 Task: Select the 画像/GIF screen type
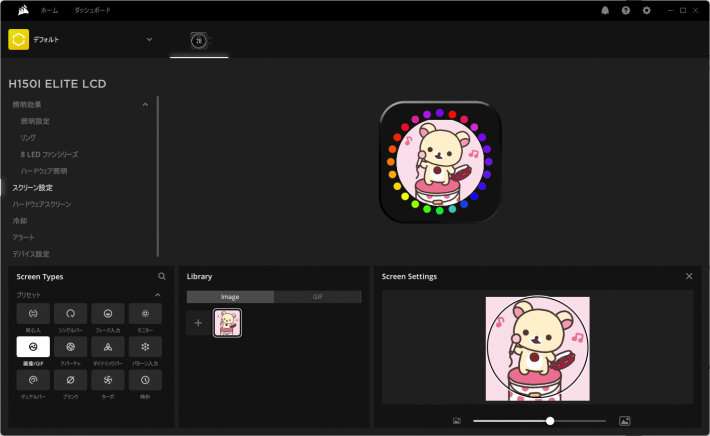point(33,346)
